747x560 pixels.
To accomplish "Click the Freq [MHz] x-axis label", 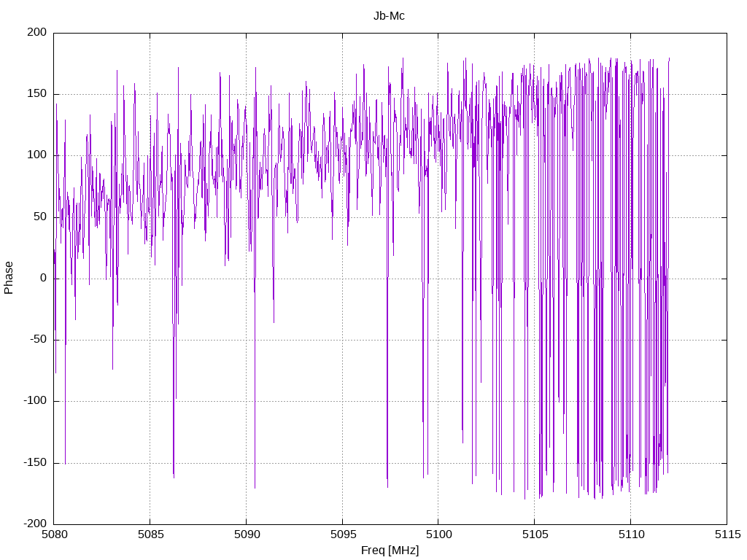I will (x=390, y=551).
